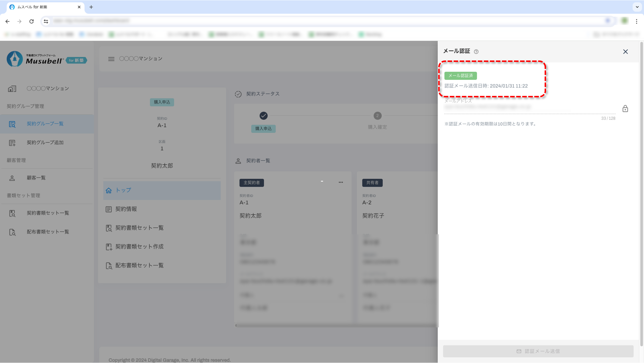644x363 pixels.
Task: Open 契約グループ追加 in the sidebar
Action: [x=45, y=142]
